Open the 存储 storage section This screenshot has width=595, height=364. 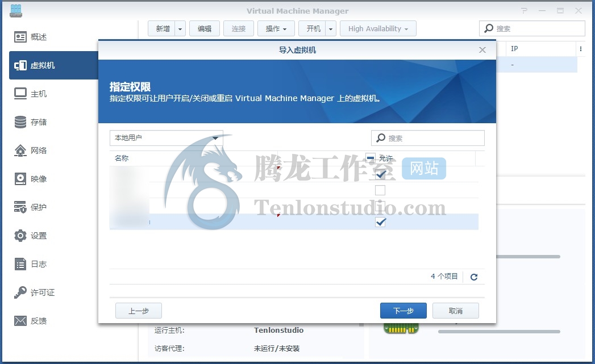(30, 122)
